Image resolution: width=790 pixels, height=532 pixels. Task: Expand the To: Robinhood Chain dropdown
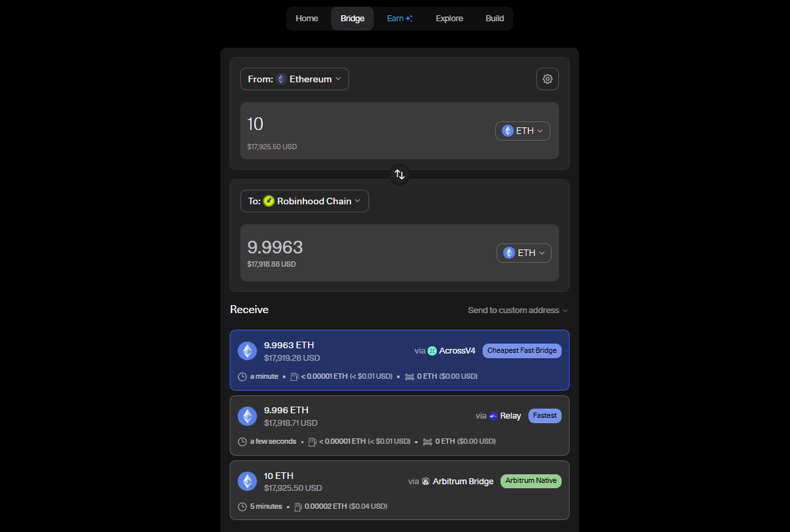click(304, 201)
